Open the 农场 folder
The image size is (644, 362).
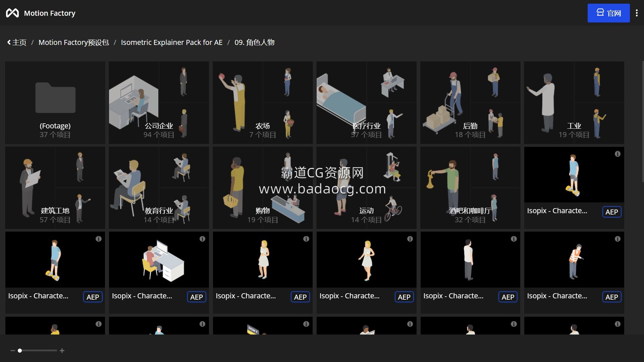[263, 103]
